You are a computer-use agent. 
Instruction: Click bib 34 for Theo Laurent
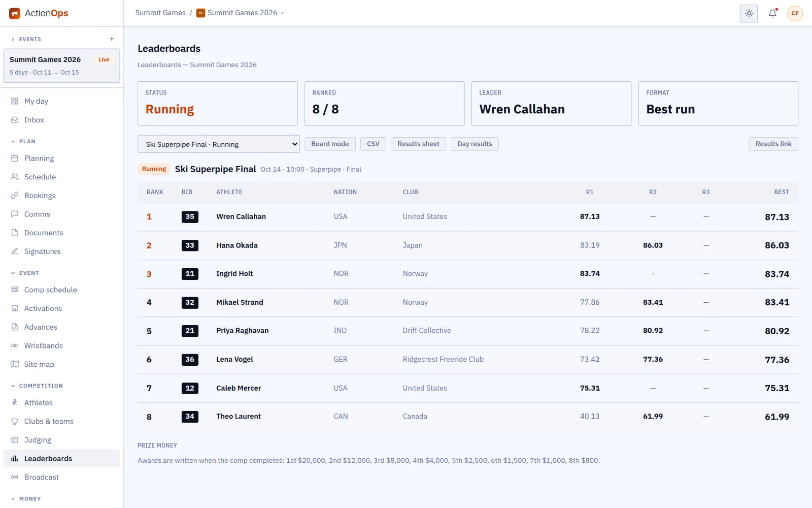[190, 417]
